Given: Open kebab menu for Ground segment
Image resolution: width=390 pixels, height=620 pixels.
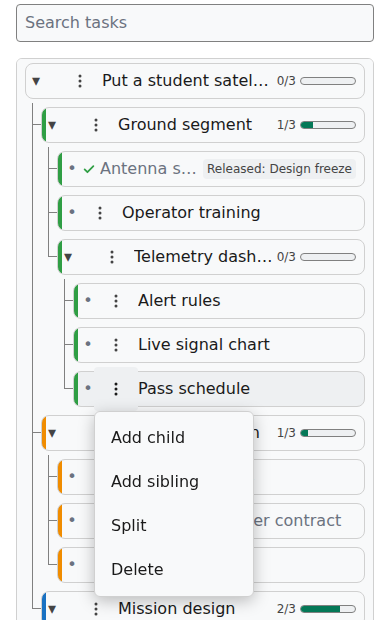Looking at the screenshot, I should coord(96,125).
